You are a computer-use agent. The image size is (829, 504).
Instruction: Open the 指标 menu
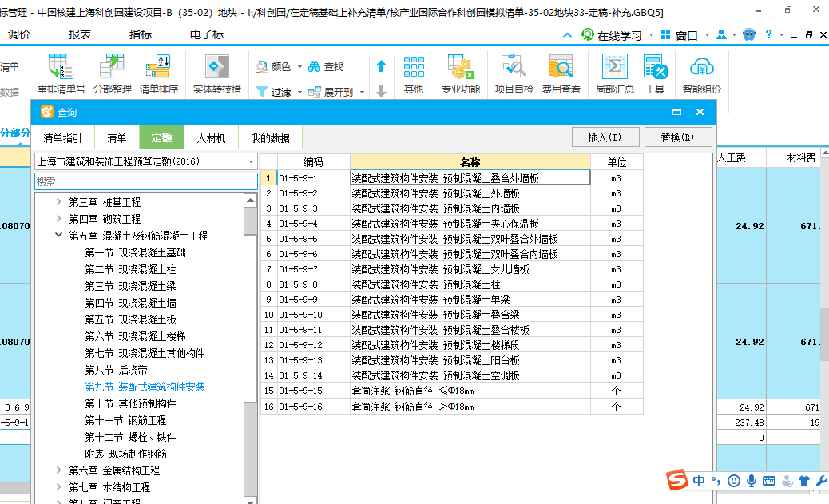pos(141,34)
